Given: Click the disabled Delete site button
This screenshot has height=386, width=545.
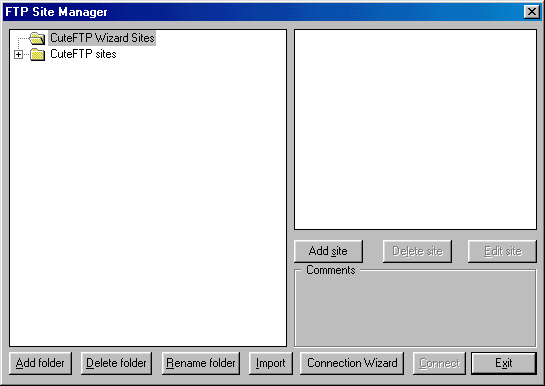Looking at the screenshot, I should (x=417, y=251).
